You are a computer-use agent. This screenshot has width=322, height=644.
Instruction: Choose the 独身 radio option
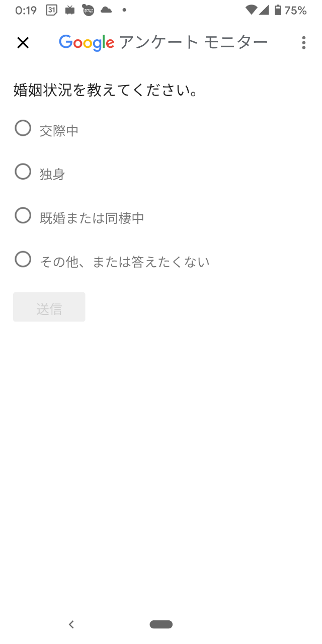point(23,172)
